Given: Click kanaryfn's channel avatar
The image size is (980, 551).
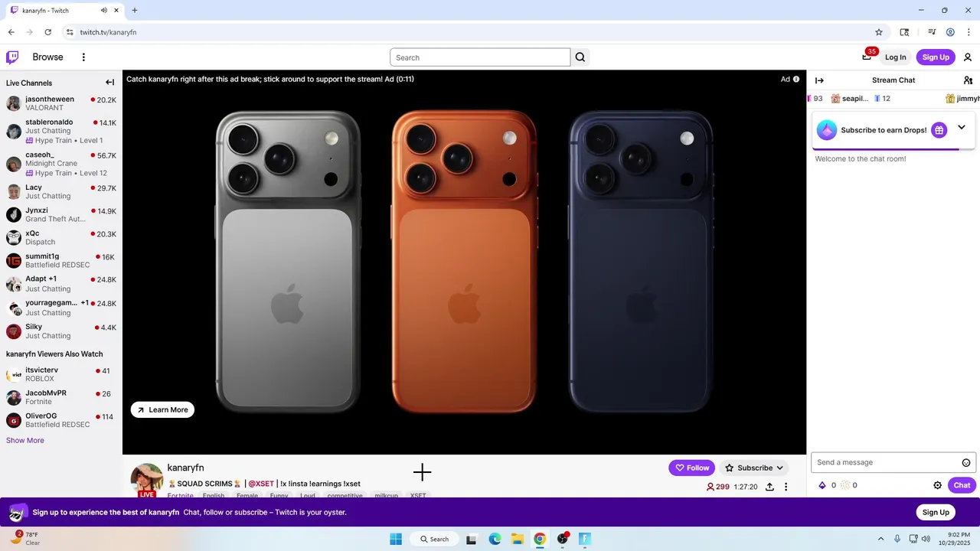Looking at the screenshot, I should 147,479.
